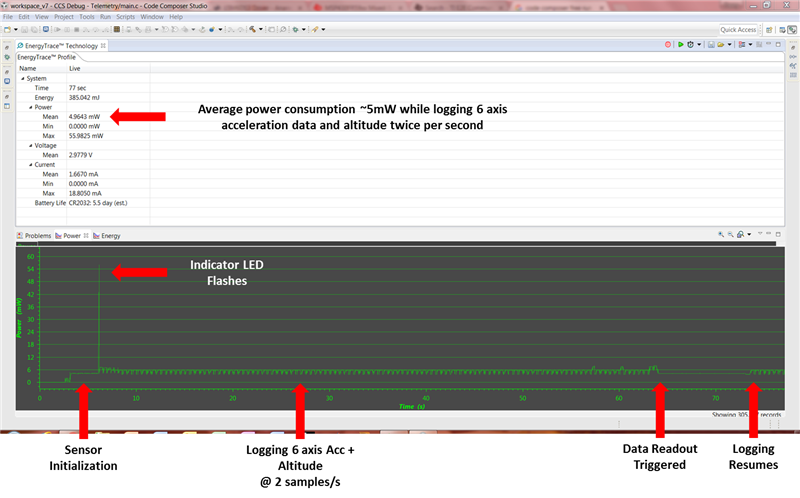Open the EnergyTrace open folder dropdown arrow
The image size is (800, 498).
tap(730, 45)
